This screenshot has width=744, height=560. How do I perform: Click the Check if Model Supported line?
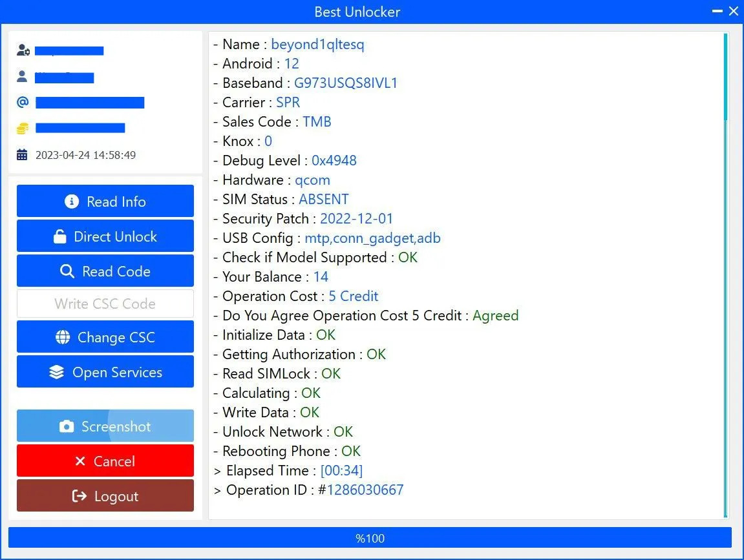tap(315, 258)
